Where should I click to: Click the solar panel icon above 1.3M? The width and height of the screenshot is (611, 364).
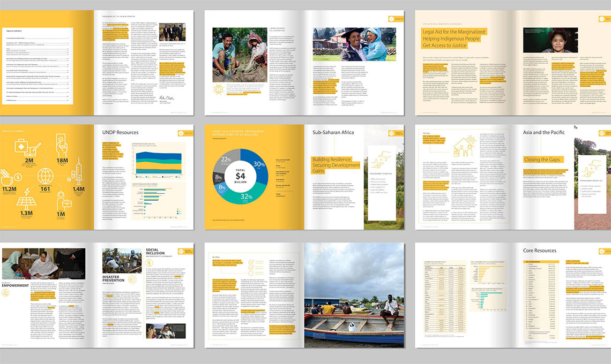click(26, 203)
